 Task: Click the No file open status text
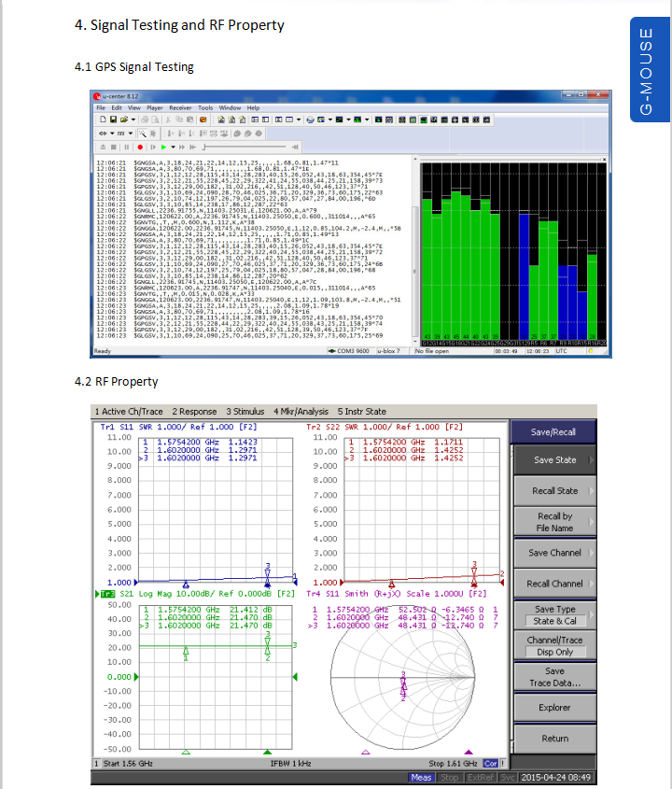pos(432,351)
